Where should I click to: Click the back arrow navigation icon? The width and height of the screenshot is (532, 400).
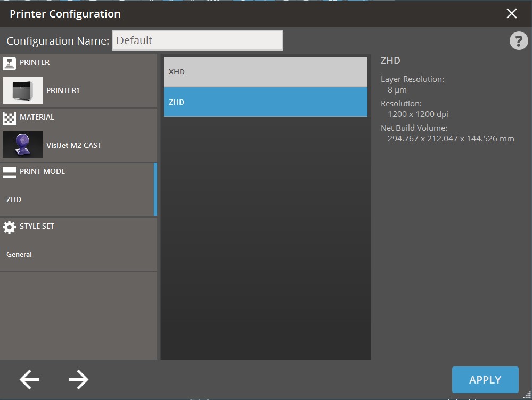tap(29, 379)
